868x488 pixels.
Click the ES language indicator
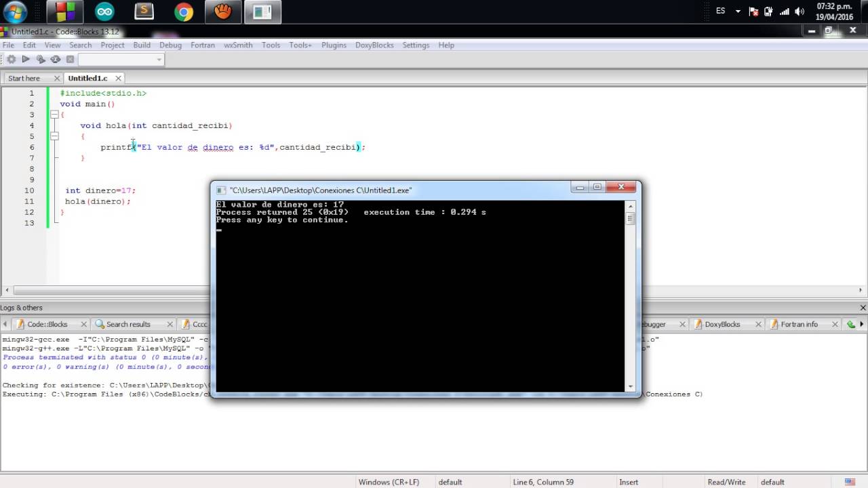coord(720,11)
